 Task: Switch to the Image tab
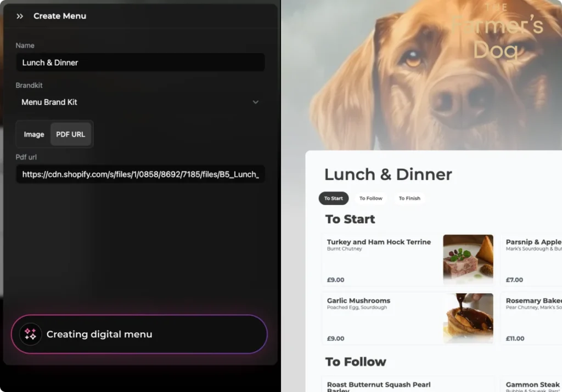click(x=34, y=134)
